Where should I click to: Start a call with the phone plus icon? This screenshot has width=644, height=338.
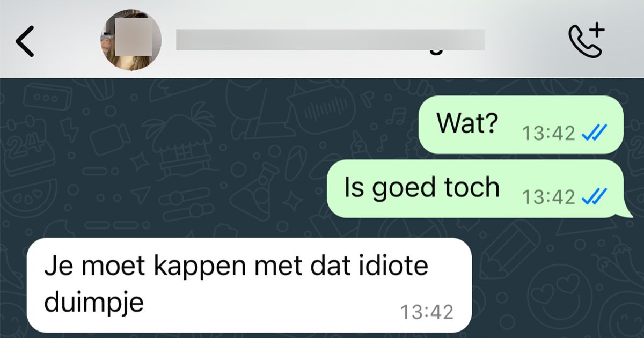[x=586, y=40]
